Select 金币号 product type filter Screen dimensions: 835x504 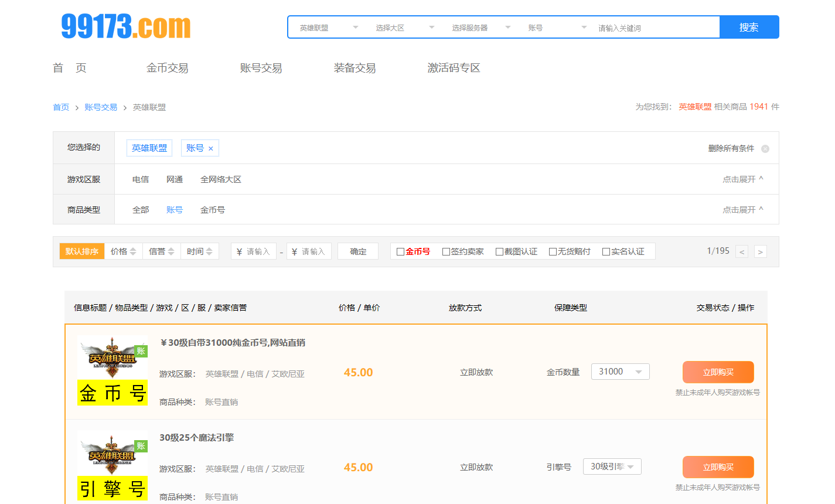point(213,210)
